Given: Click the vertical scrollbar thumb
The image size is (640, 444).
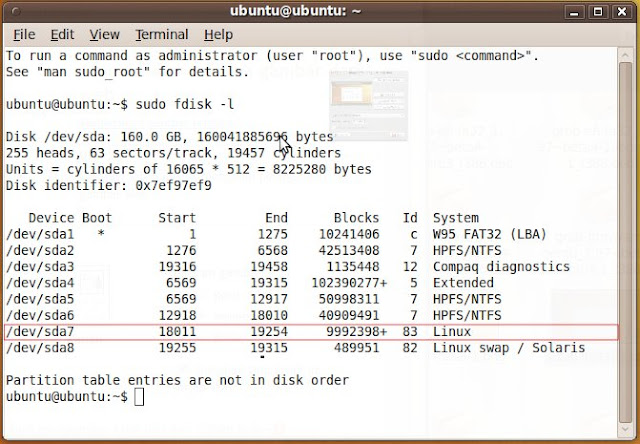Looking at the screenshot, I should (x=625, y=242).
